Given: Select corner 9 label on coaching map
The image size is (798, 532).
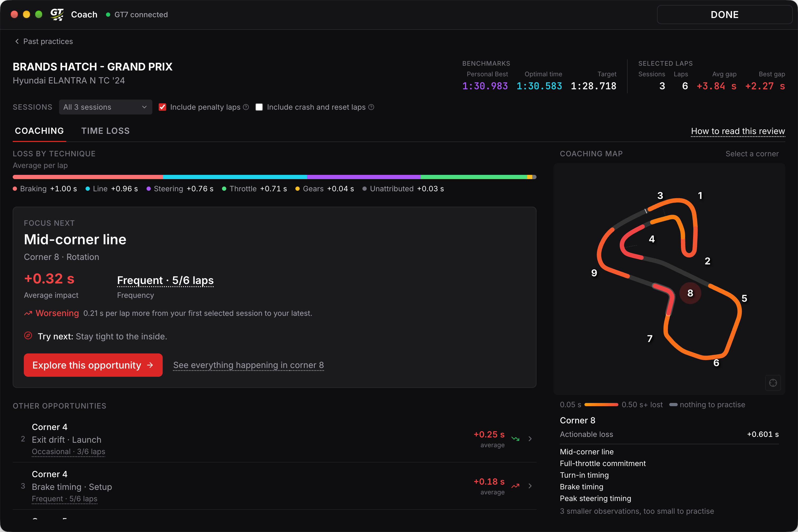Looking at the screenshot, I should pos(594,273).
